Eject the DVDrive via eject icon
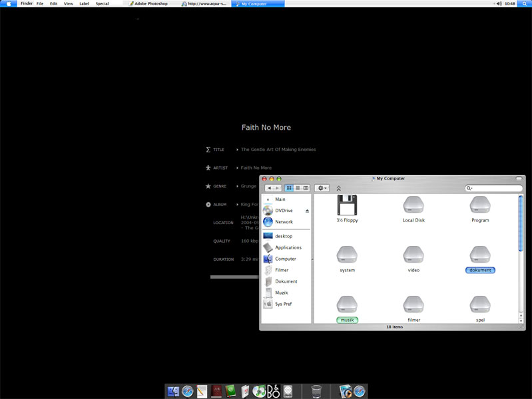The height and width of the screenshot is (399, 532). [x=307, y=211]
